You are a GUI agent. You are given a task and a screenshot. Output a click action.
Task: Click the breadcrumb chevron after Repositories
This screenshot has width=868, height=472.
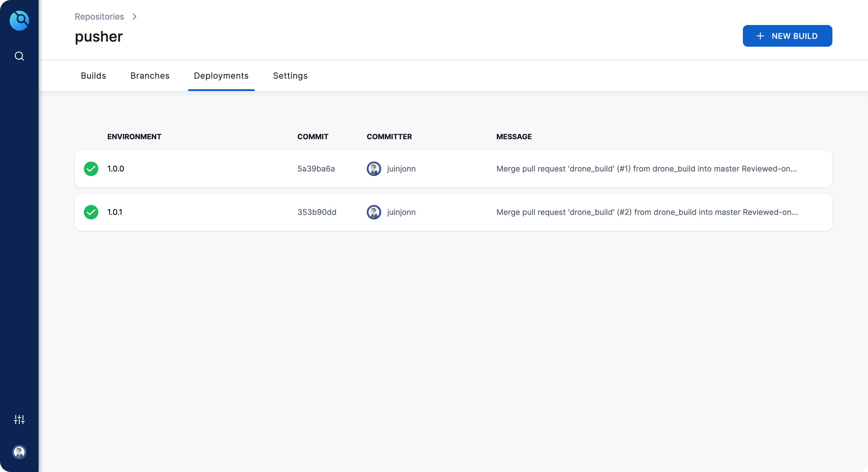[135, 17]
